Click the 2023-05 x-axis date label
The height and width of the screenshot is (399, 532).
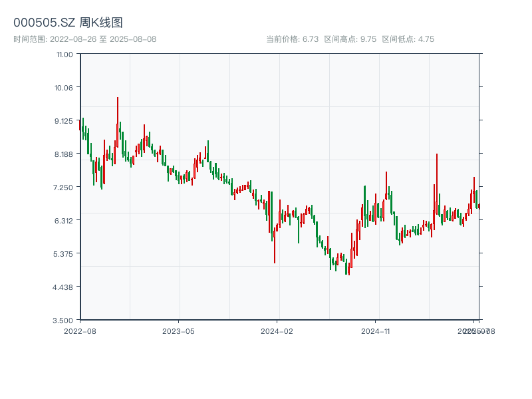[178, 331]
